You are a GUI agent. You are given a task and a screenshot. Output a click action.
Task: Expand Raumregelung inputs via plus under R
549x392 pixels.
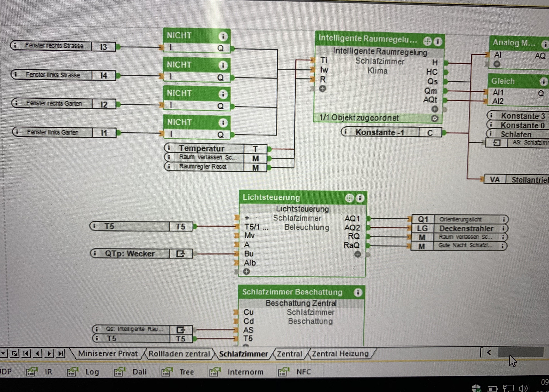322,89
